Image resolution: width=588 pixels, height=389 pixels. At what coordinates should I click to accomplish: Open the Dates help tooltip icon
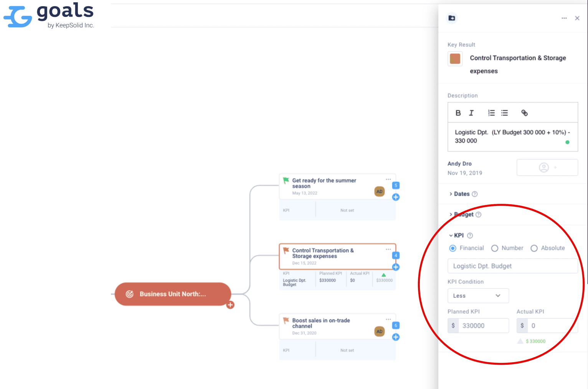tap(474, 194)
